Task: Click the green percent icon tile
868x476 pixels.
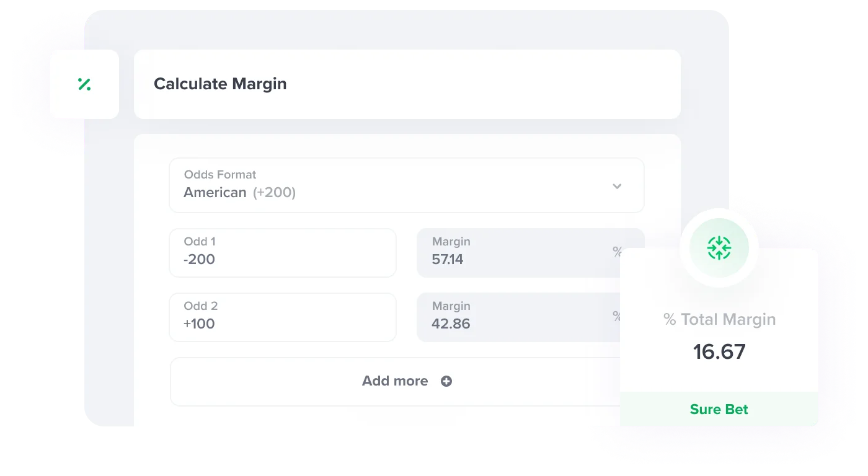Action: pyautogui.click(x=85, y=84)
